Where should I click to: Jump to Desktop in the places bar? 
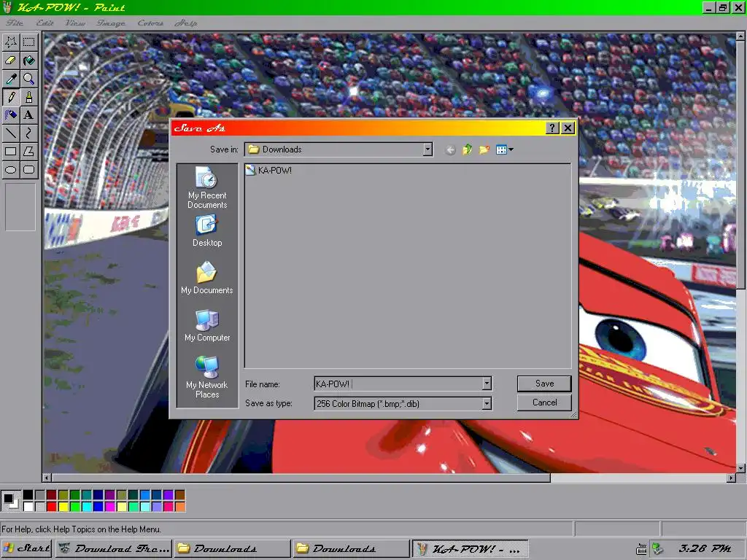pos(207,231)
